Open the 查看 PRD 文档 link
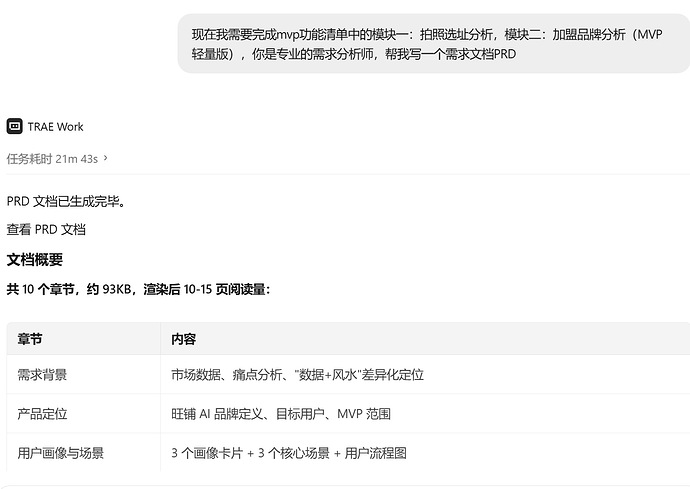Screen dimensions: 690x489 46,229
